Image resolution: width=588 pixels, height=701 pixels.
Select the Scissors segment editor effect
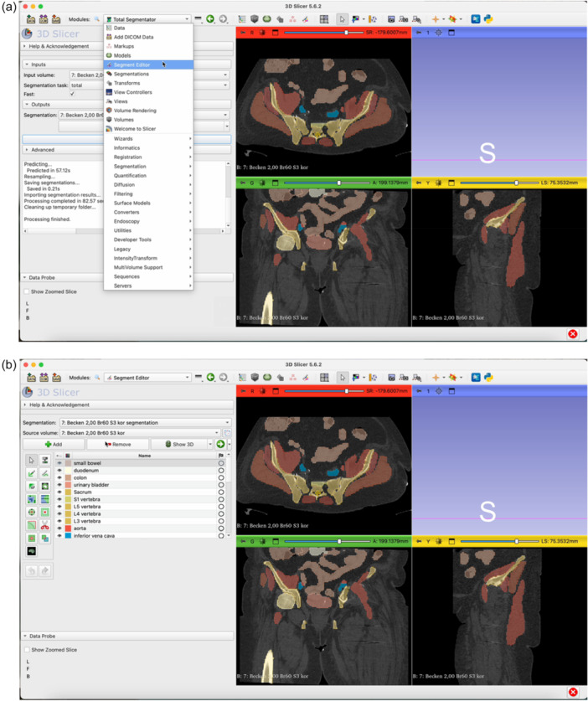(44, 525)
